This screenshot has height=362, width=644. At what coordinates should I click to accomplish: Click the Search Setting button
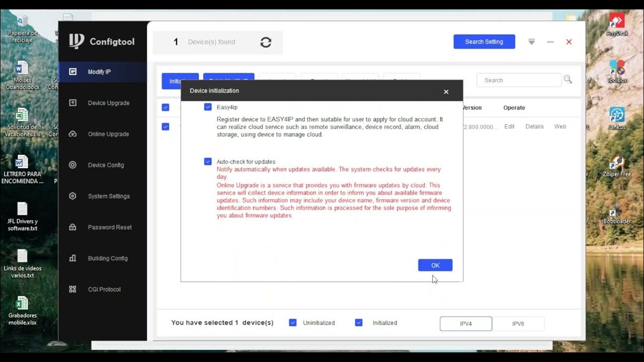tap(484, 42)
